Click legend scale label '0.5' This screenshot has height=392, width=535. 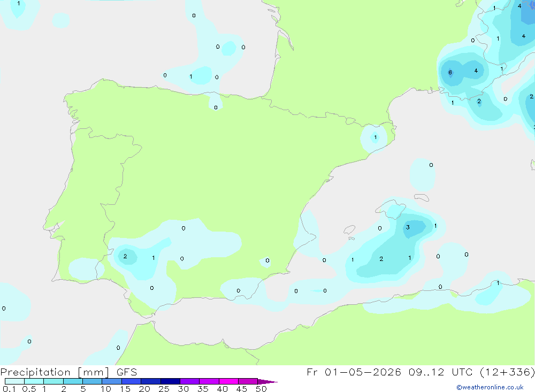(x=29, y=389)
